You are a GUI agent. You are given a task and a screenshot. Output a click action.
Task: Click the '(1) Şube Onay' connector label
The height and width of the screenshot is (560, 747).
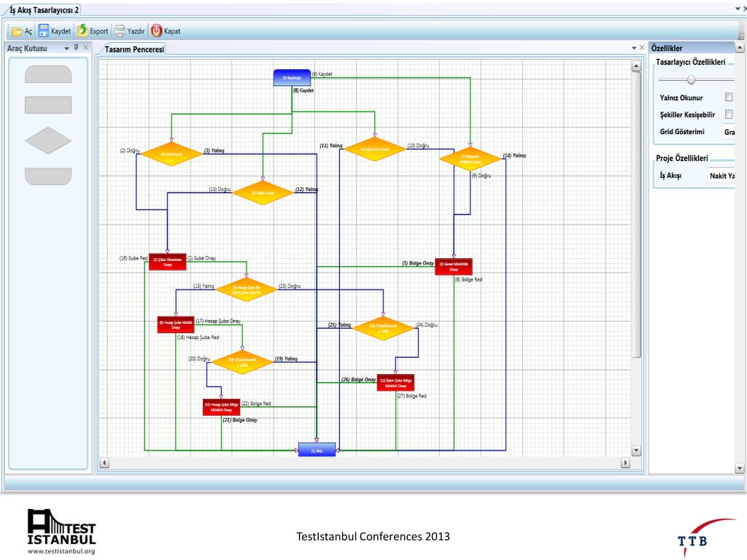[201, 258]
